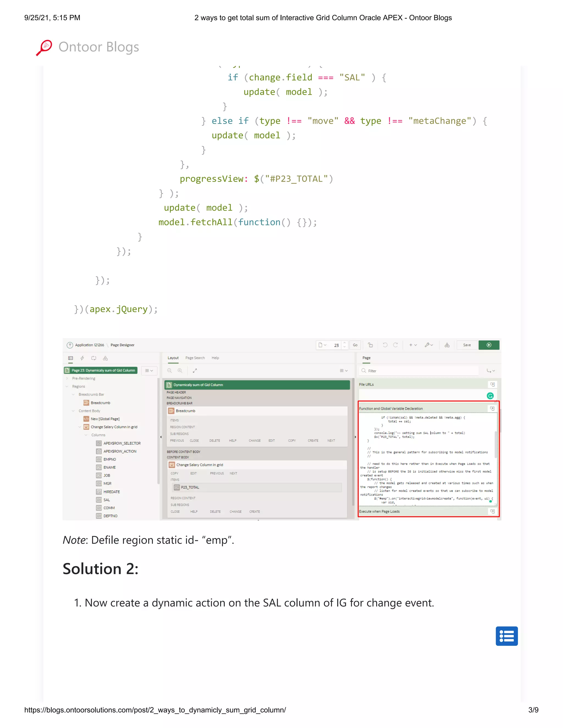This screenshot has height=728, width=563.
Task: Click the code editor vertical scrollbar
Action: (496, 444)
